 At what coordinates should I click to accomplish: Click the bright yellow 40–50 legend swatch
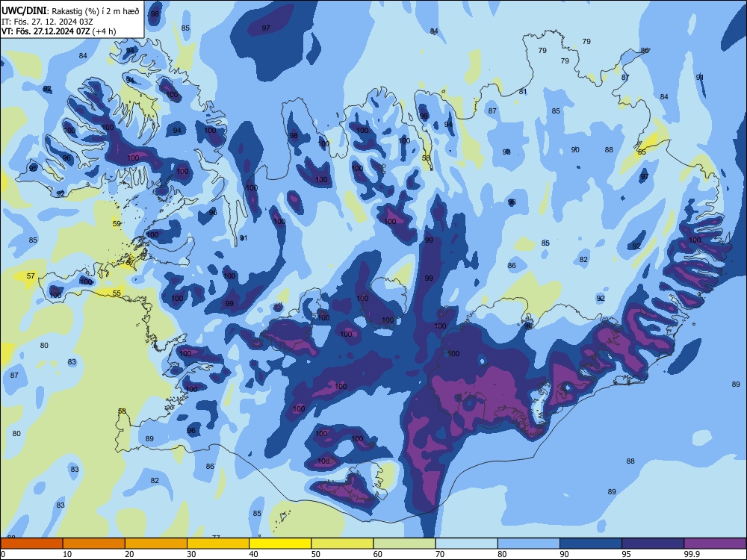[280, 544]
